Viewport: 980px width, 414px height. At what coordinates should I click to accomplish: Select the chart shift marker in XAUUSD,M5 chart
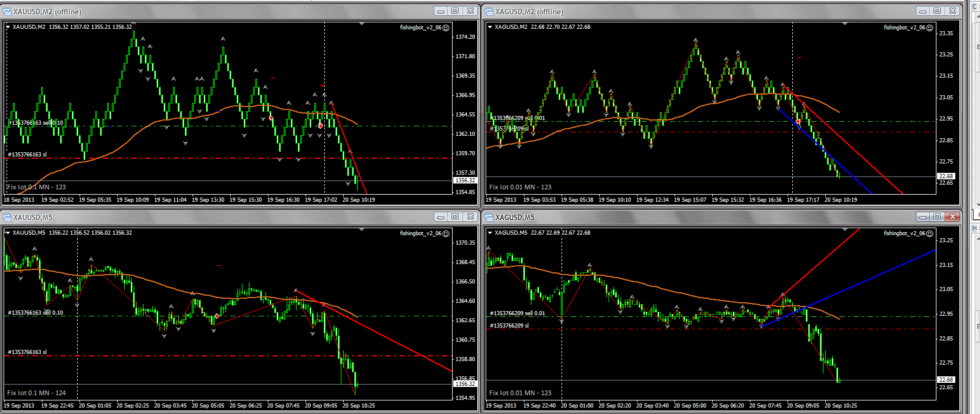tap(361, 230)
